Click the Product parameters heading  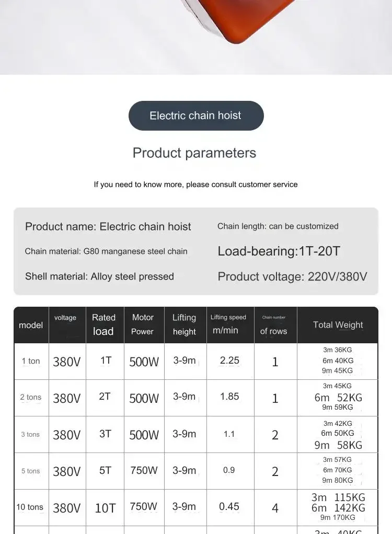[x=194, y=153]
